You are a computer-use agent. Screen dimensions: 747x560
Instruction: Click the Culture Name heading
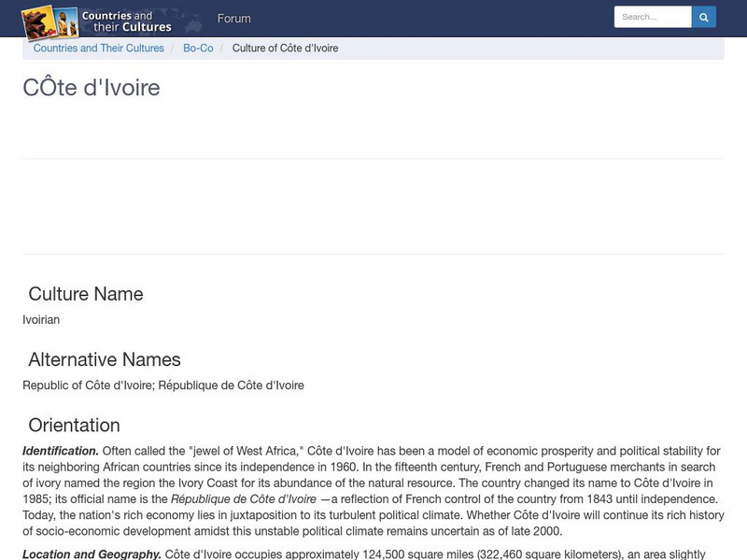click(86, 294)
